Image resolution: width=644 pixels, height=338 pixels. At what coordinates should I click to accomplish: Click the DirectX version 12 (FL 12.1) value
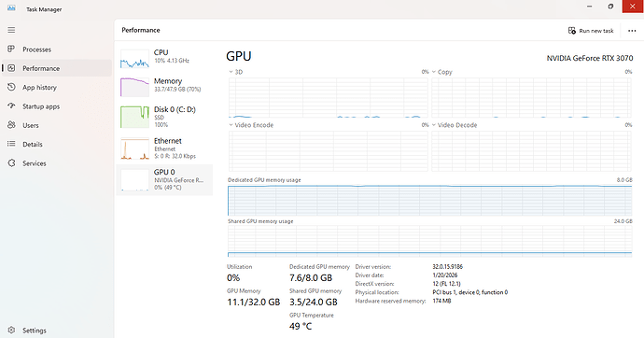(446, 284)
